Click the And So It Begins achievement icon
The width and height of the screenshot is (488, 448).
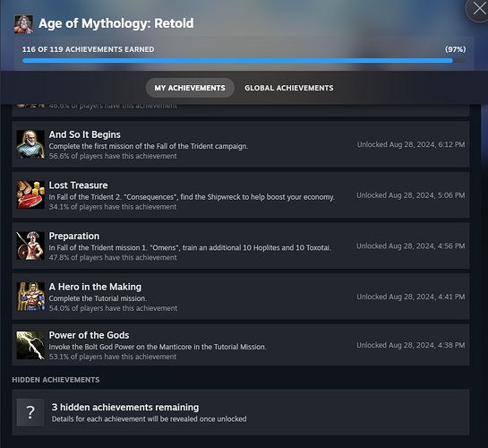click(30, 144)
